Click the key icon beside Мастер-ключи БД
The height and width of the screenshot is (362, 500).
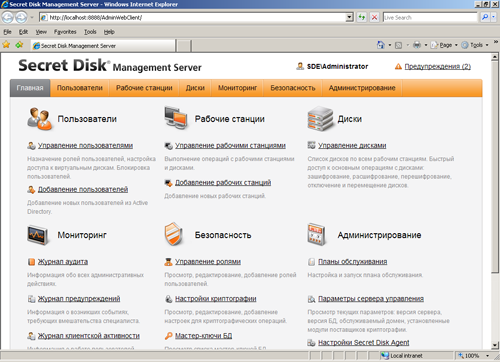pyautogui.click(x=169, y=336)
